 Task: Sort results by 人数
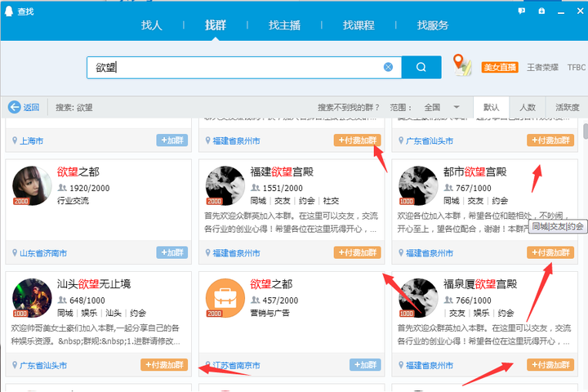(528, 108)
